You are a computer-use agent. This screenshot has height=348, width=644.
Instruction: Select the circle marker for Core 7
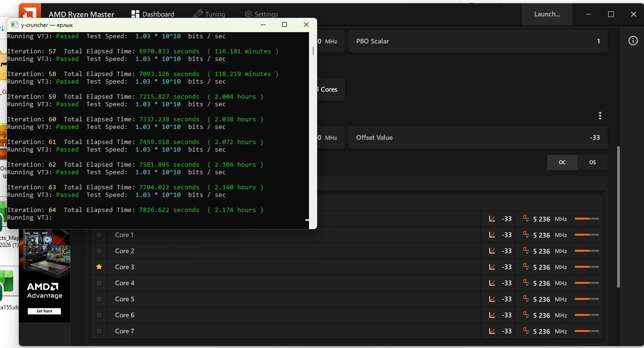click(99, 331)
